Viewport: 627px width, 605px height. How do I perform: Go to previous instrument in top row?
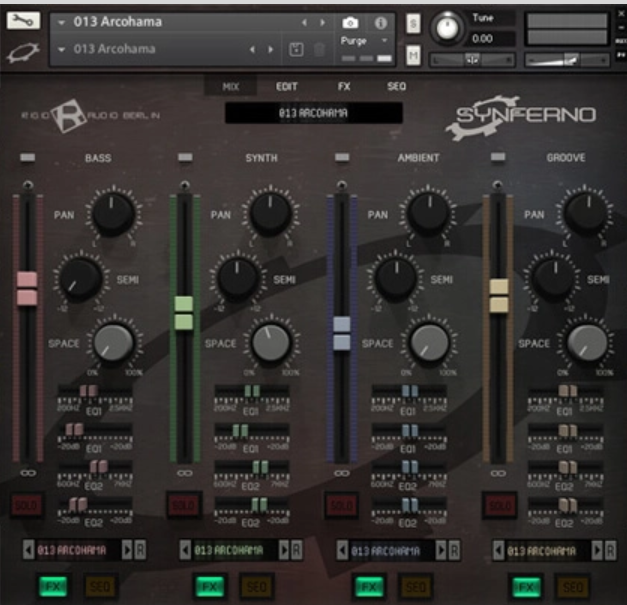click(x=304, y=23)
